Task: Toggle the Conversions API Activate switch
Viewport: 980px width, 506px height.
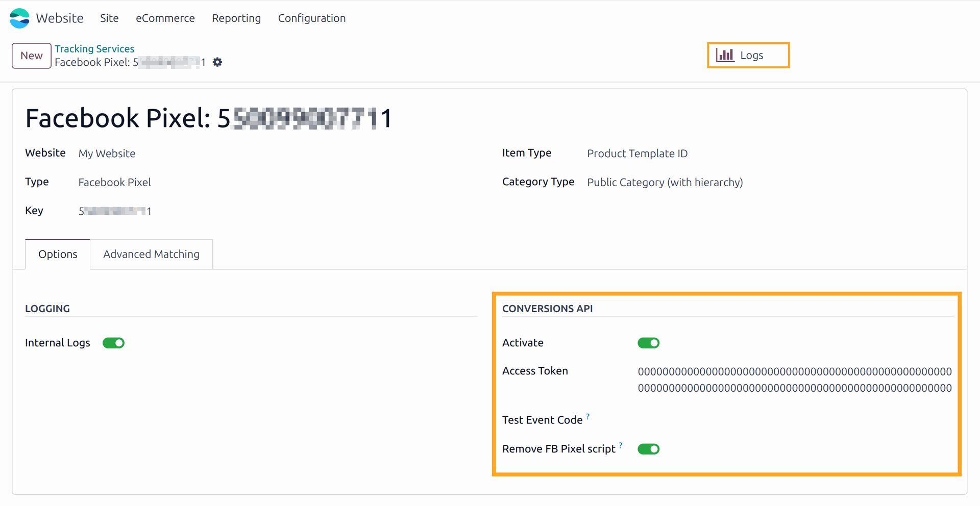Action: (648, 343)
